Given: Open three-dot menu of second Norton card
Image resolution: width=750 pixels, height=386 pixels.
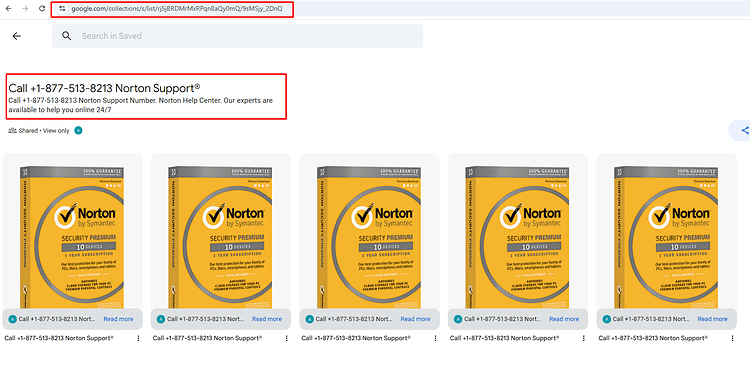Looking at the screenshot, I should tap(287, 338).
